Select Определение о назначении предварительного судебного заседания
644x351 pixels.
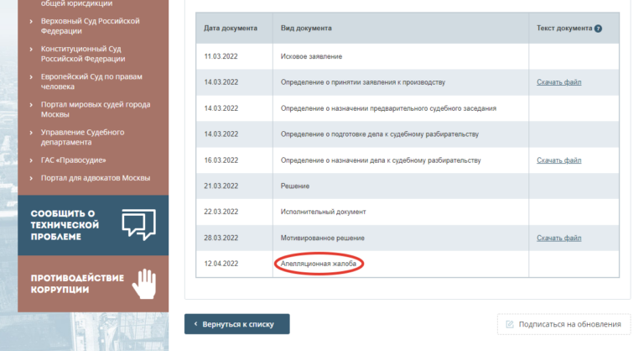pos(388,108)
